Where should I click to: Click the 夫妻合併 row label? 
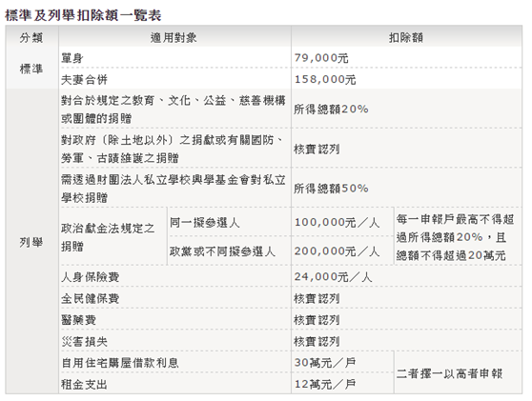(x=84, y=79)
